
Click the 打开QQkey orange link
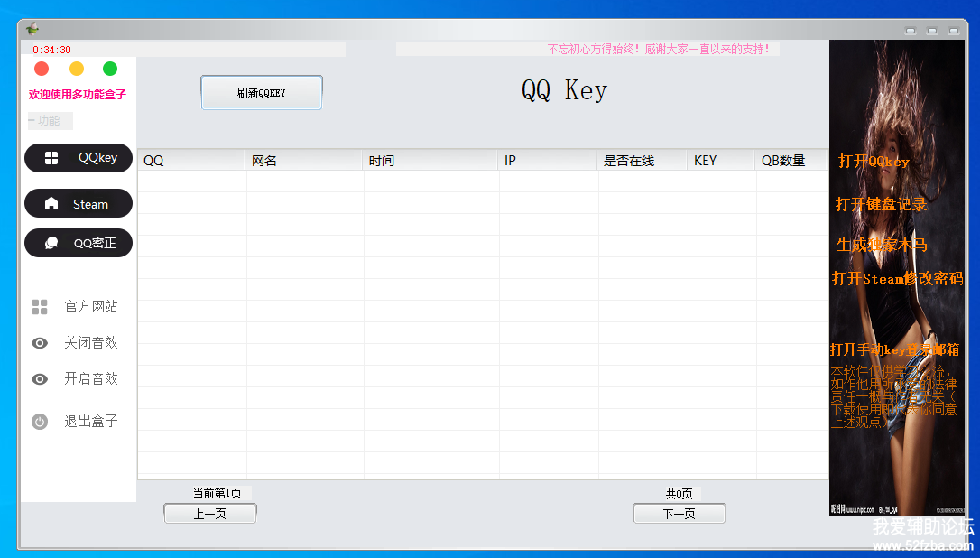click(874, 162)
